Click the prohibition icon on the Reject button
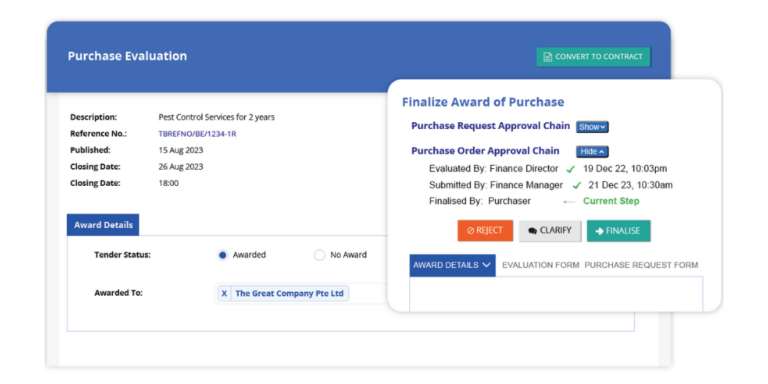Image resolution: width=768 pixels, height=384 pixels. 470,231
